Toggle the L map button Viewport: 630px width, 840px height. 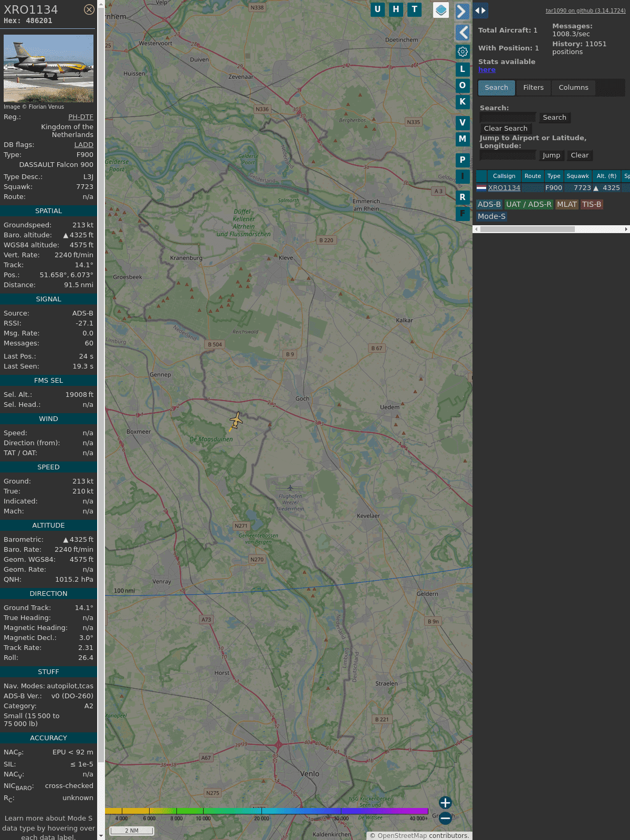tap(463, 69)
